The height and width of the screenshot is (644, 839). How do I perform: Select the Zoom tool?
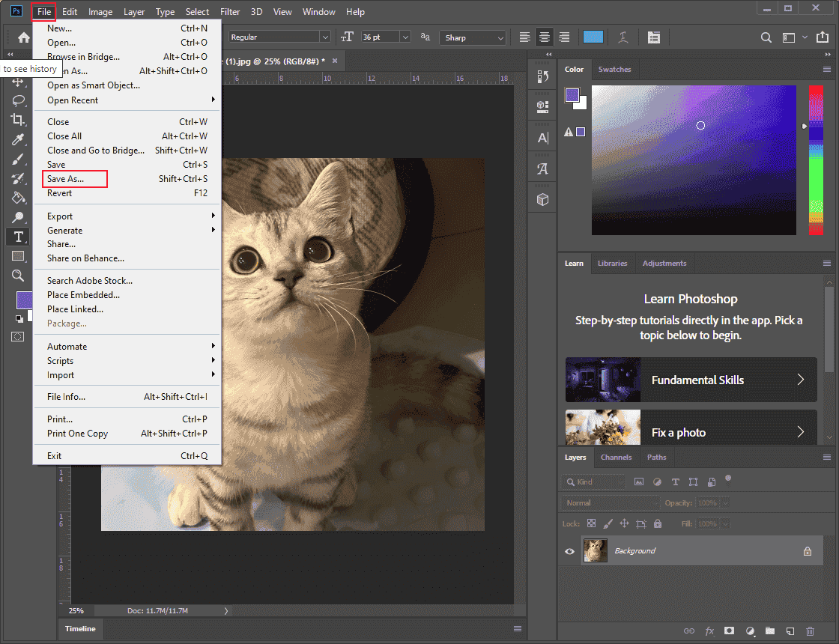(18, 276)
